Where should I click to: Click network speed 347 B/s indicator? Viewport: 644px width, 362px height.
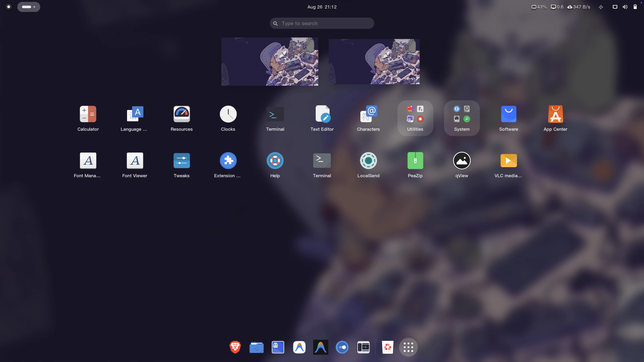(x=578, y=7)
